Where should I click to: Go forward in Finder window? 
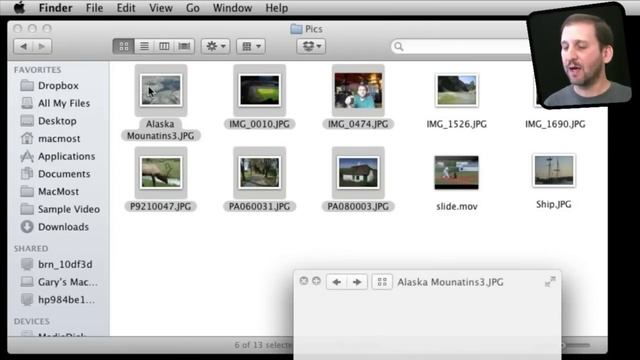pos(42,46)
